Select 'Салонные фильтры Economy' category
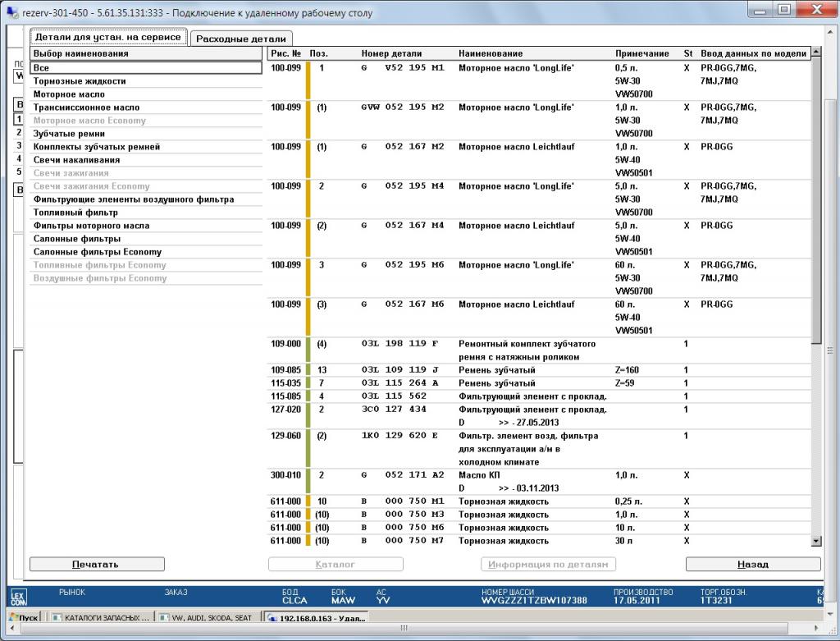This screenshot has width=840, height=641. click(146, 252)
